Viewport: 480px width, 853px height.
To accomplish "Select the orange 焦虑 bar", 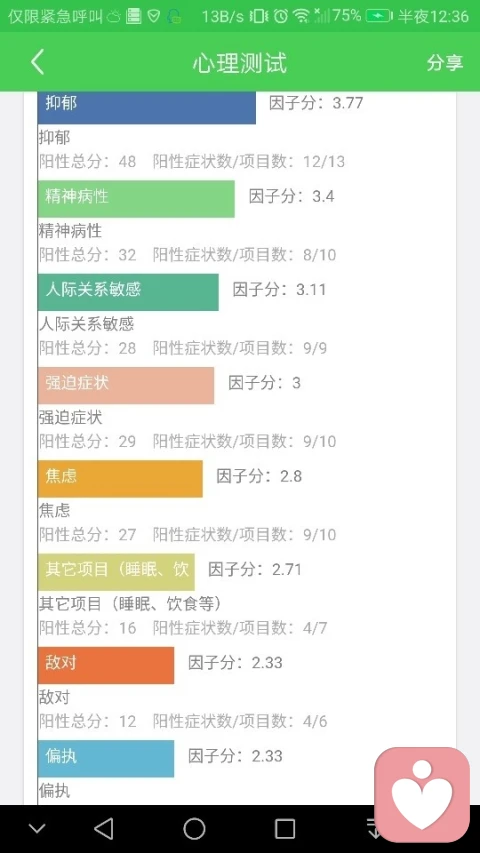I will point(120,479).
